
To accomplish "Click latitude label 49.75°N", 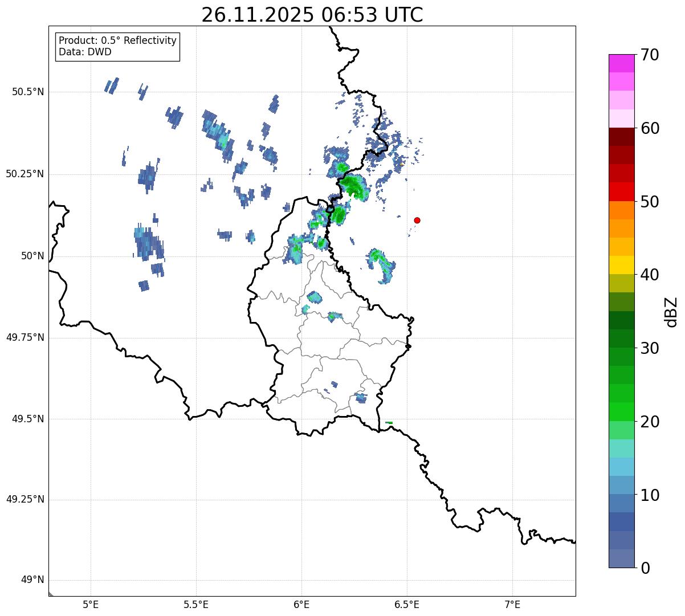I will [25, 337].
